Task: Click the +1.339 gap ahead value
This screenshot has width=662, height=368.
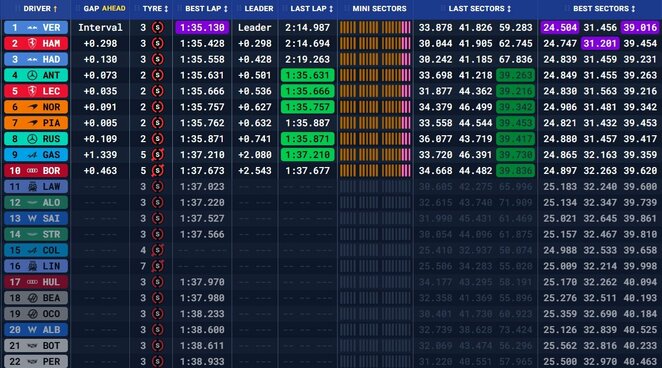Action: 100,155
